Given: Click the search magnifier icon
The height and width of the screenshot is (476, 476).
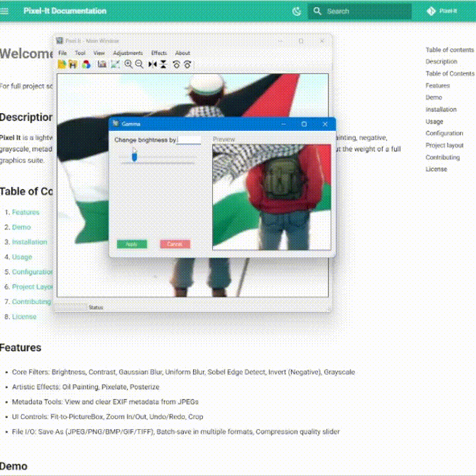Looking at the screenshot, I should pos(317,11).
